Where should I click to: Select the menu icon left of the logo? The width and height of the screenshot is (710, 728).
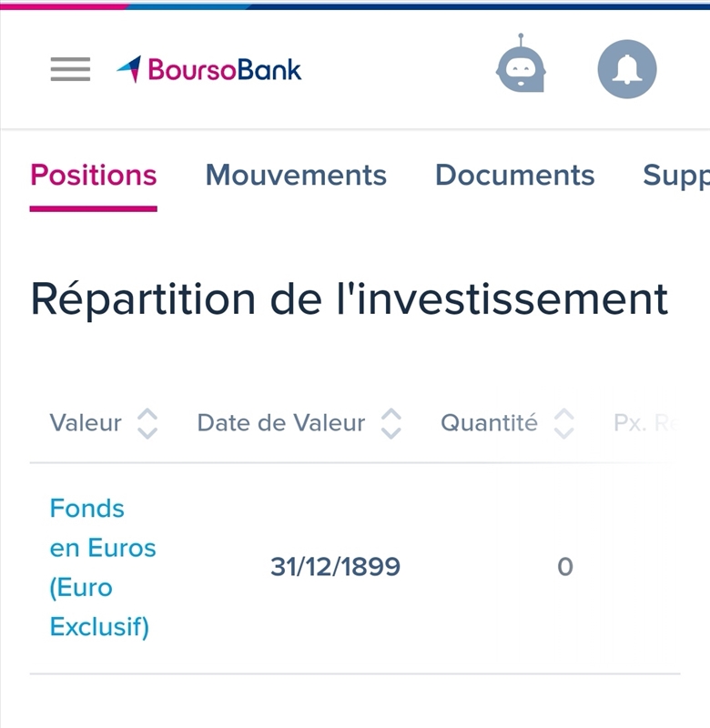tap(68, 69)
